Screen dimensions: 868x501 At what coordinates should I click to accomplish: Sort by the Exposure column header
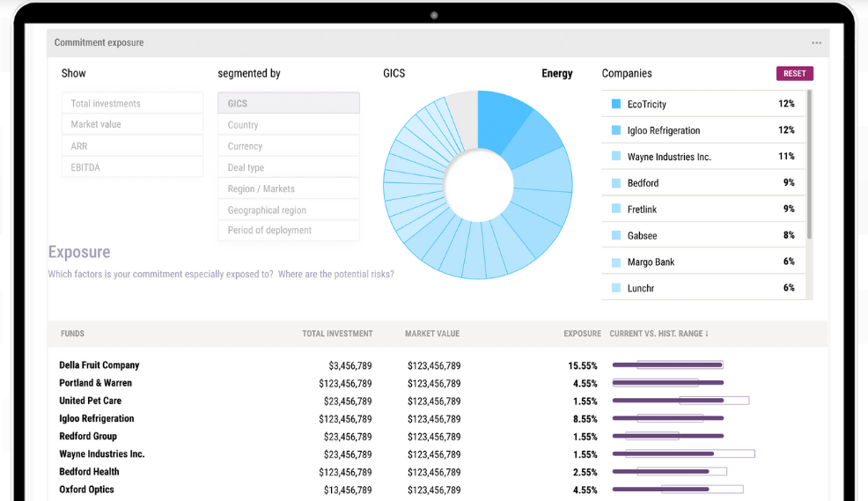coord(582,334)
